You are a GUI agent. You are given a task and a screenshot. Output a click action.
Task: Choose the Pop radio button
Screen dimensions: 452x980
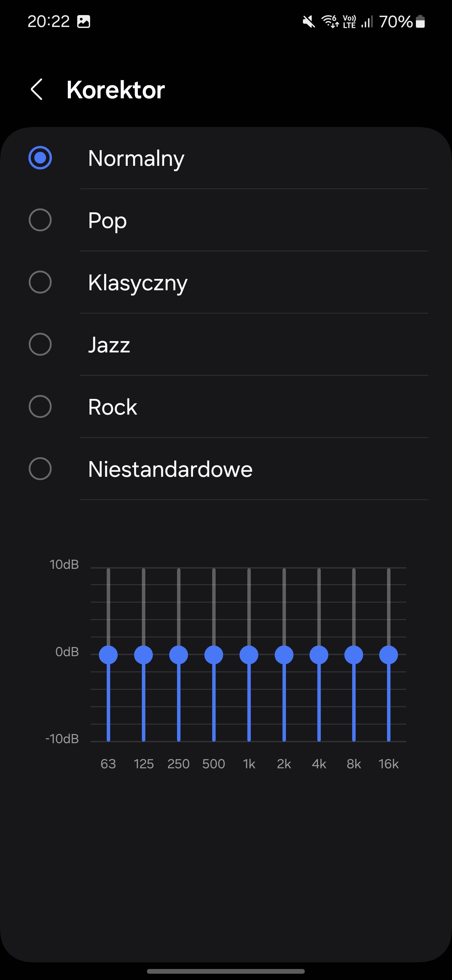(x=40, y=220)
